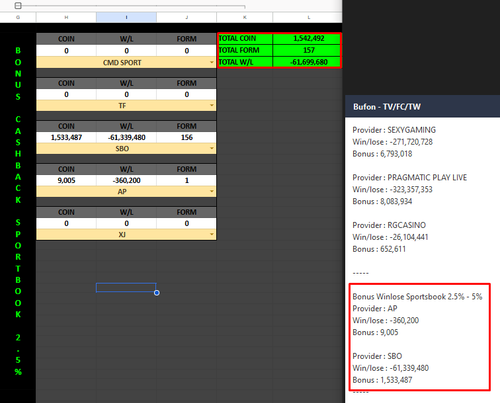This screenshot has width=500, height=403.
Task: Click W/L header above TF row
Action: point(126,83)
